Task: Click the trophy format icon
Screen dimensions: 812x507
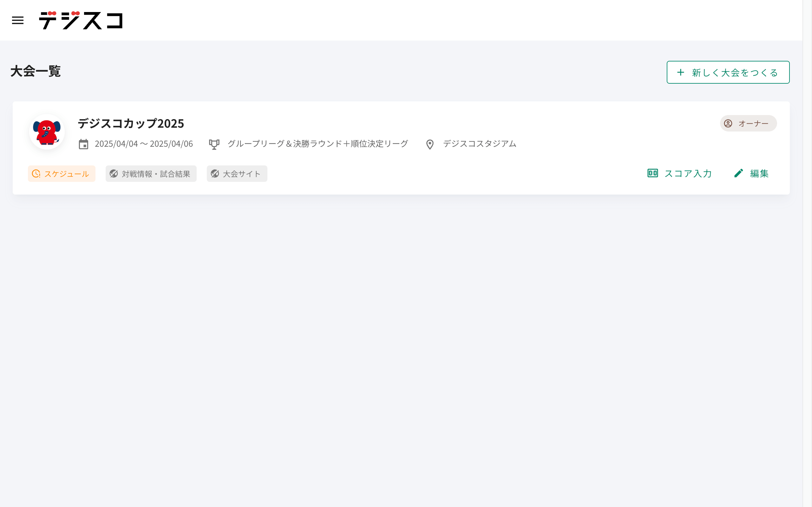Action: click(x=214, y=144)
